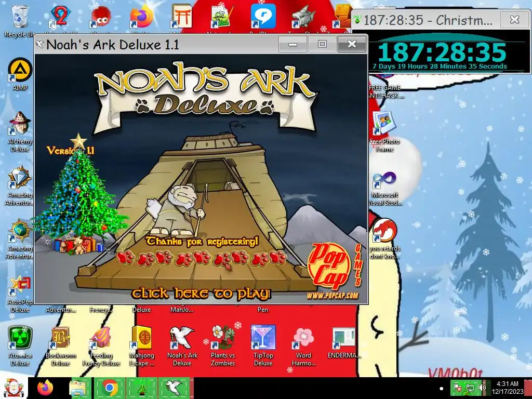Open the red fuzzy ball game shortcut
The height and width of the screenshot is (399, 532).
[101, 19]
